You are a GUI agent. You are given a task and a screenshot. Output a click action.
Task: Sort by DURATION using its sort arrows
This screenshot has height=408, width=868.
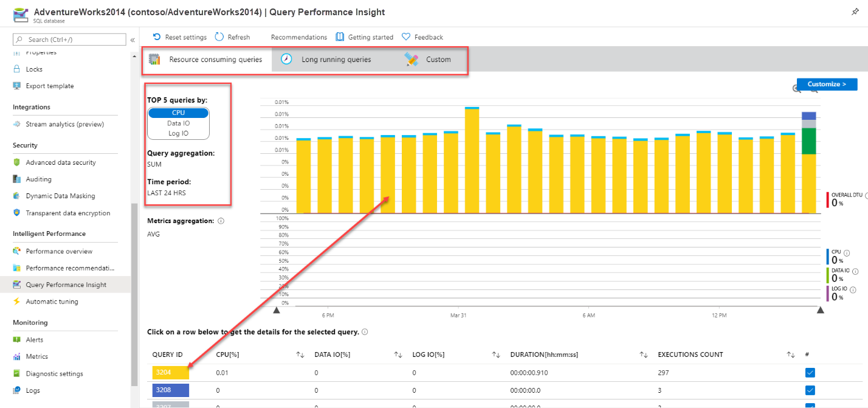point(644,354)
